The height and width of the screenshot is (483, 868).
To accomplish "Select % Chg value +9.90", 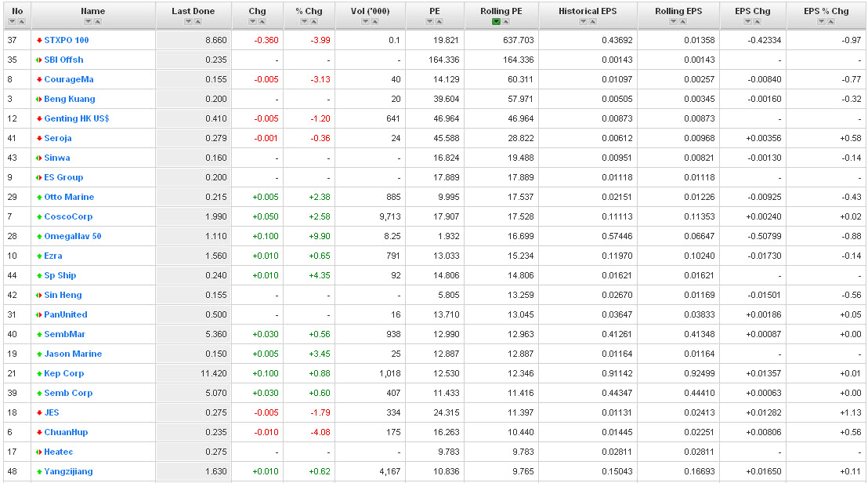I will (320, 237).
